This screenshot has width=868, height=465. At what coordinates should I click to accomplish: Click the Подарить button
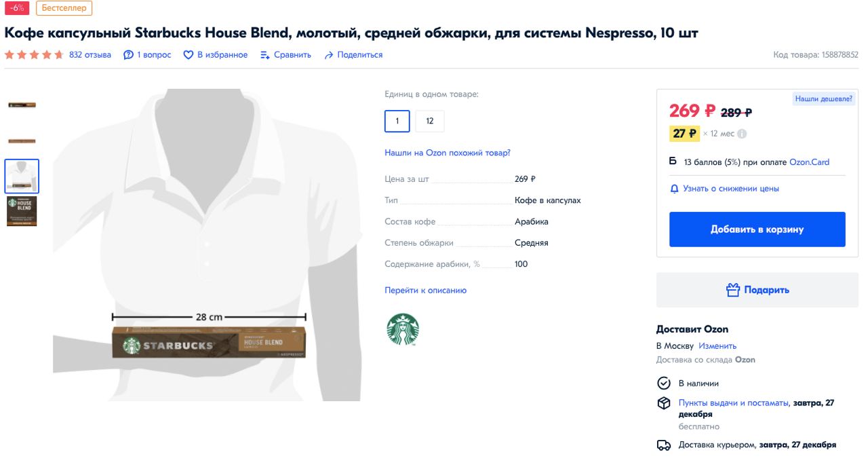[757, 290]
